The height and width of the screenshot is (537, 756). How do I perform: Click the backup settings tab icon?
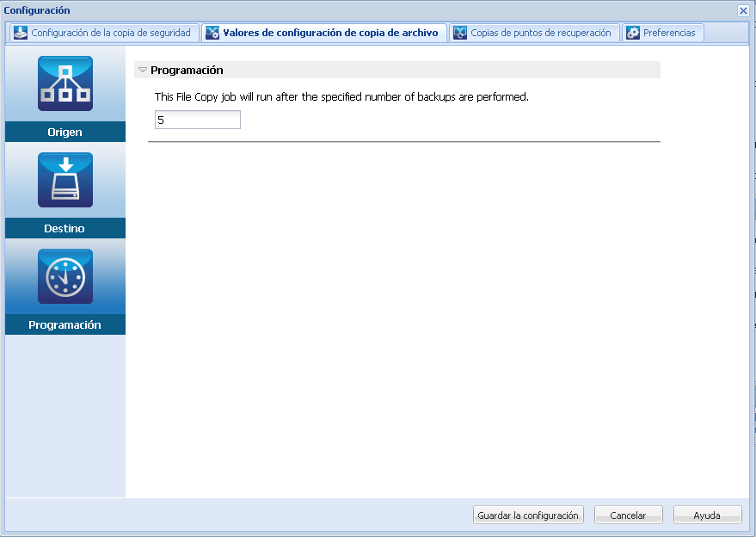point(17,32)
